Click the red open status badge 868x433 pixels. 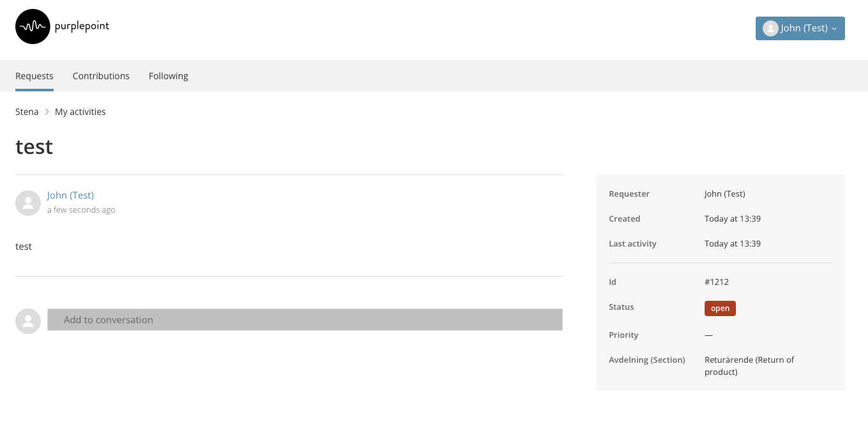720,308
